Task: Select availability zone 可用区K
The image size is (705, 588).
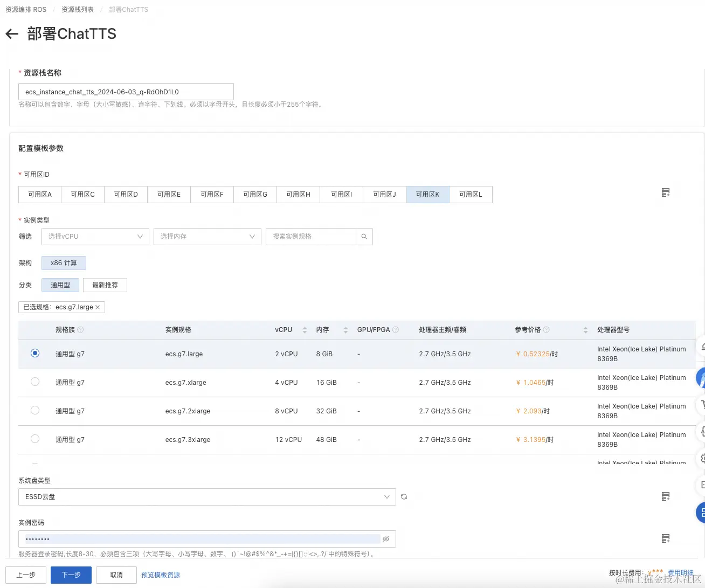Action: pyautogui.click(x=428, y=195)
